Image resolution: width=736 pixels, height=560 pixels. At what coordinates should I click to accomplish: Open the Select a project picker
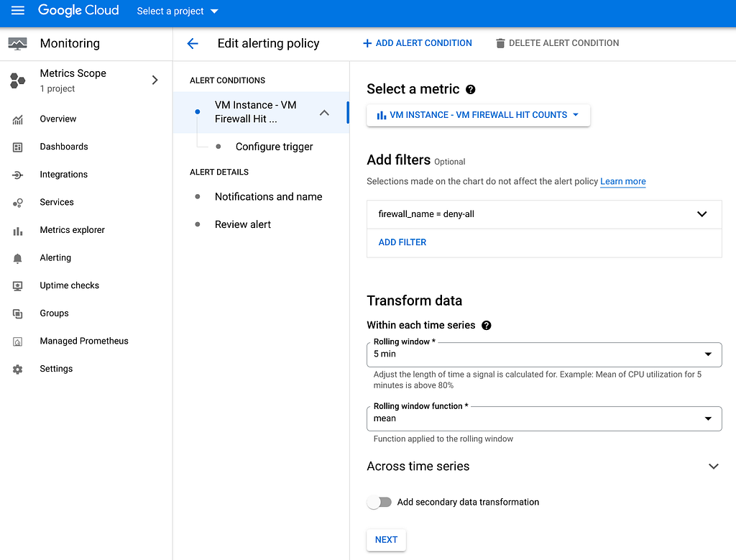pyautogui.click(x=178, y=11)
